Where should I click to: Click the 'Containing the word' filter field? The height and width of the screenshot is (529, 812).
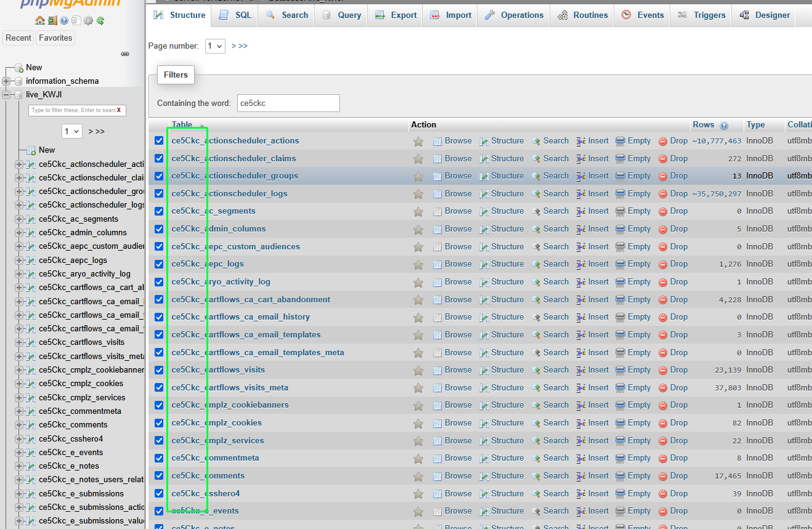coord(288,103)
